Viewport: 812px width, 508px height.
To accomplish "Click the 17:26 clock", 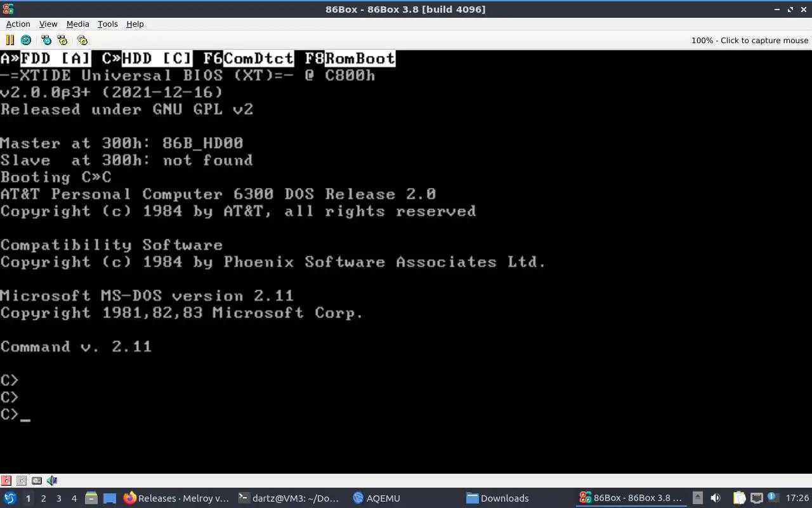I will pyautogui.click(x=797, y=498).
